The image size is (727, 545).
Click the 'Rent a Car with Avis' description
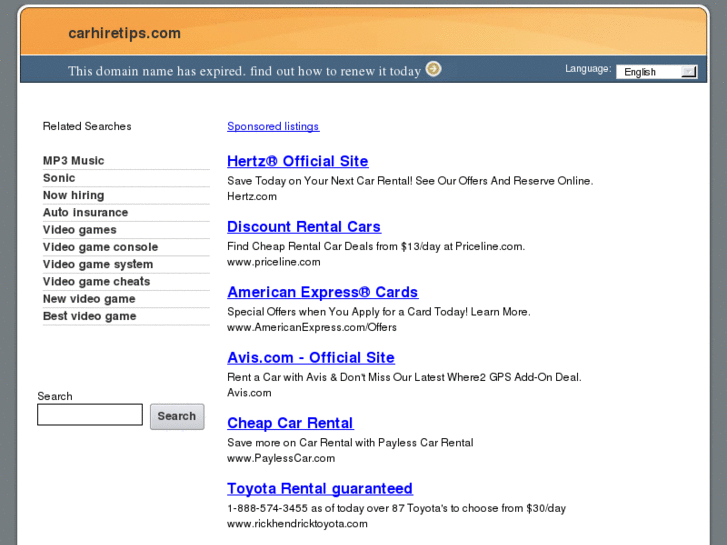point(404,377)
